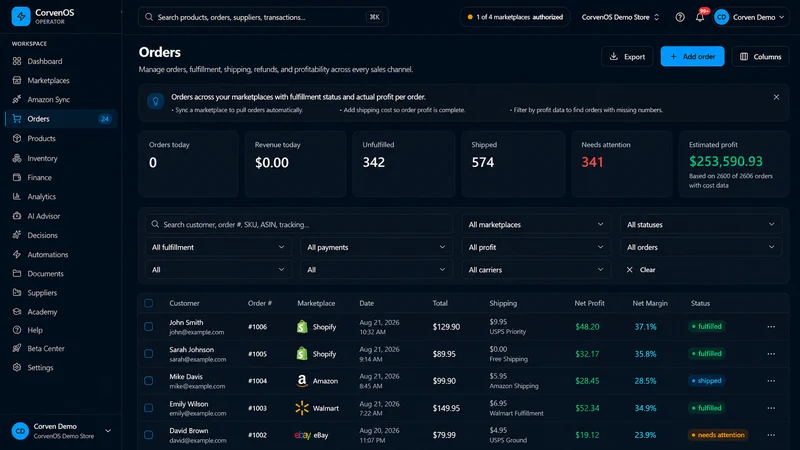Viewport: 800px width, 450px height.
Task: Click the AI Advisor icon
Action: [x=17, y=216]
